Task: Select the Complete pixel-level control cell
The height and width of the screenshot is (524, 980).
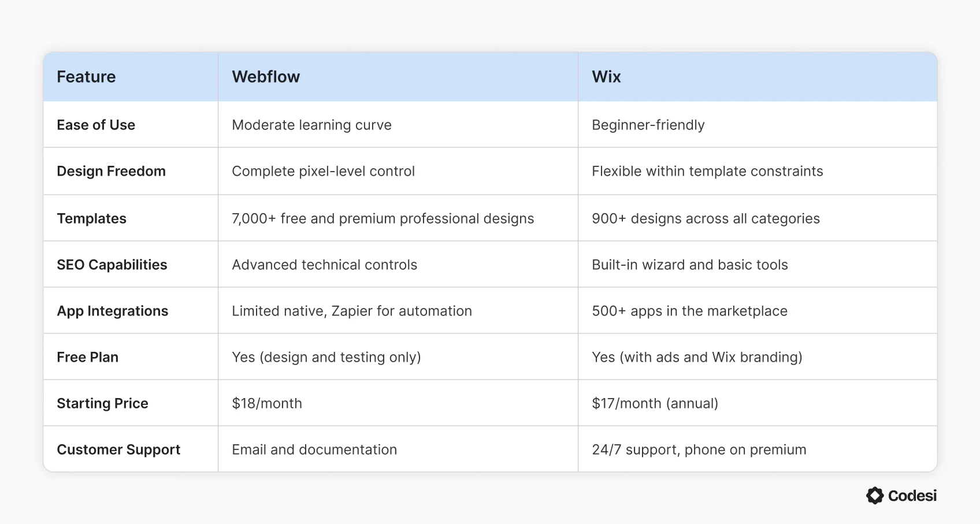Action: 323,171
